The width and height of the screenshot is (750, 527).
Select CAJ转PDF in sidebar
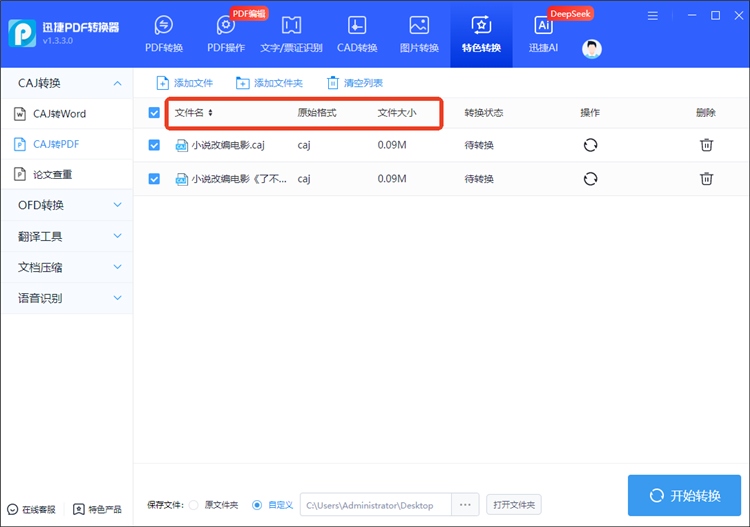click(67, 144)
